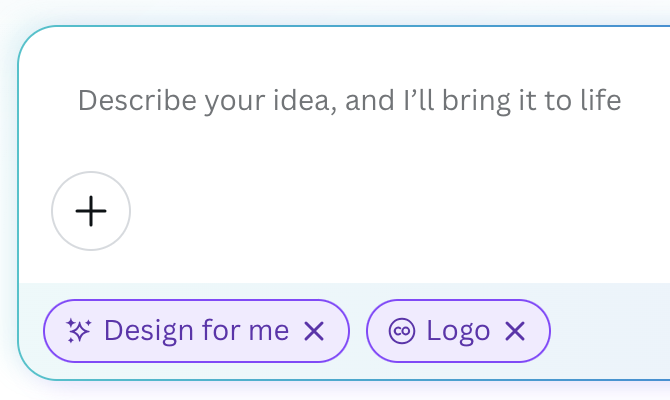
Task: Open the add menu with the plus circle
Action: coord(91,211)
